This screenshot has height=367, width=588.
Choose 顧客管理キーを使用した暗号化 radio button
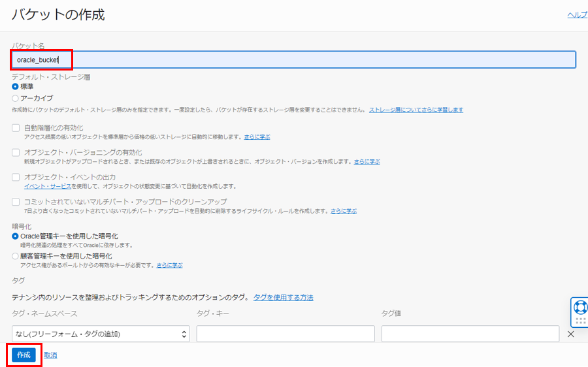[16, 257]
